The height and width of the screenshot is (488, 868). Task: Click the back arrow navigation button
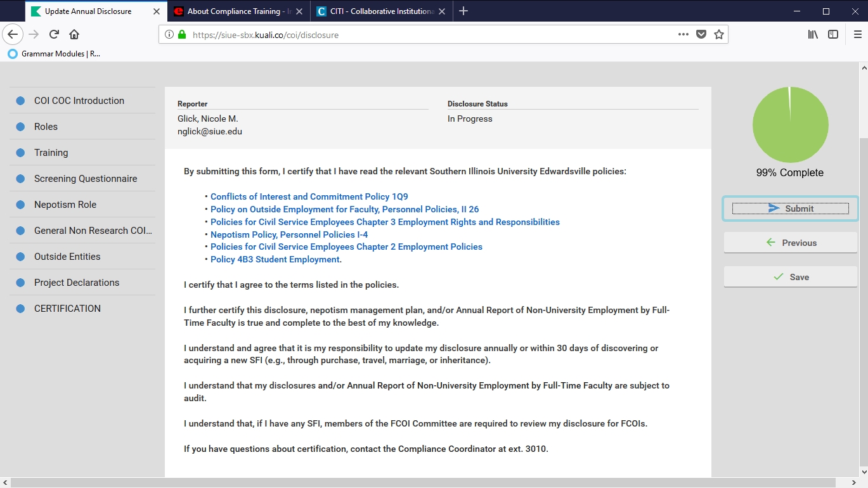pos(13,34)
